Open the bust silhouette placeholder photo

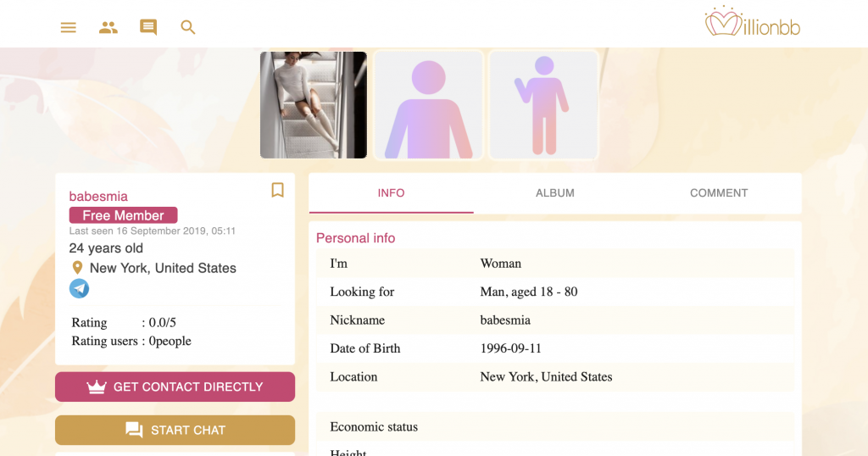(x=428, y=105)
